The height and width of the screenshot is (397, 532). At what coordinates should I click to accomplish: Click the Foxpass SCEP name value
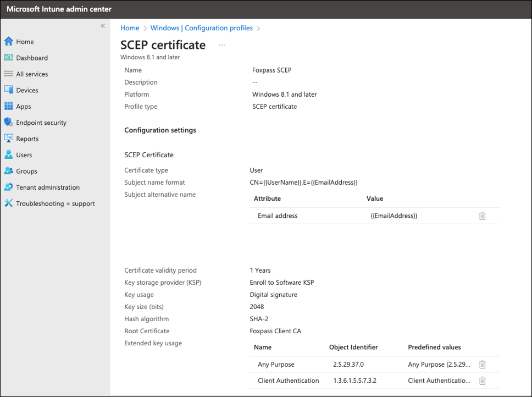[x=271, y=70]
